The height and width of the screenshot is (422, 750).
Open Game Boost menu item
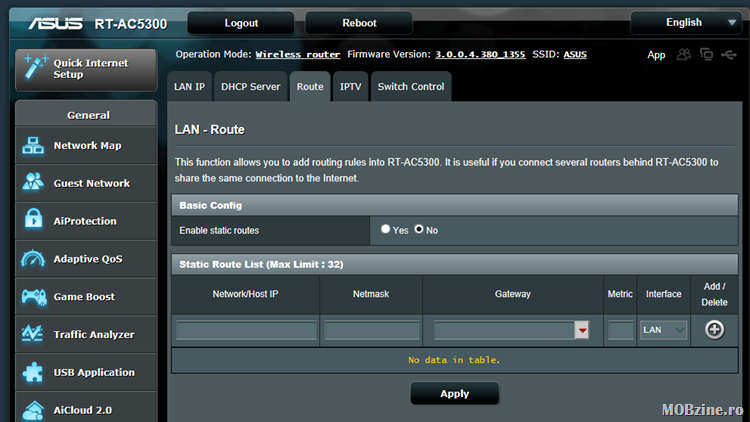point(86,297)
